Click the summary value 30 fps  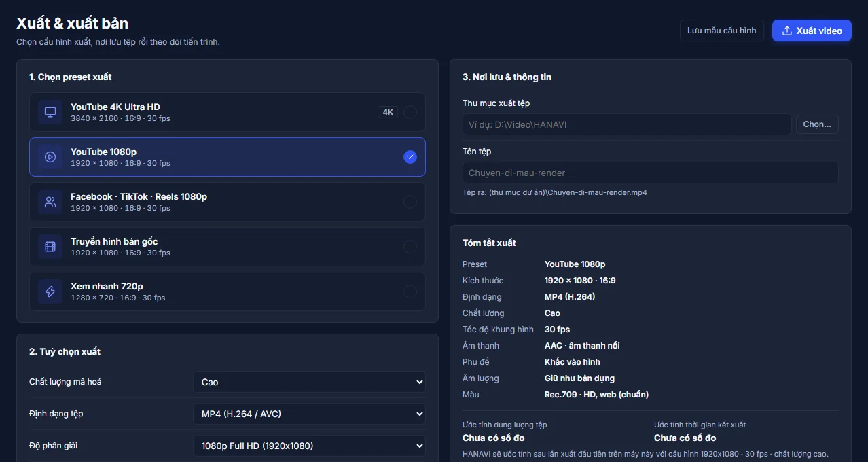click(x=558, y=330)
